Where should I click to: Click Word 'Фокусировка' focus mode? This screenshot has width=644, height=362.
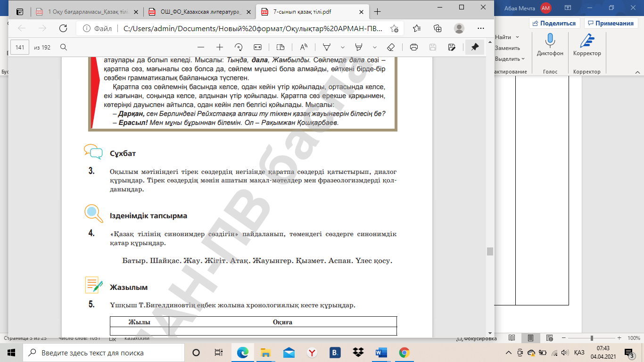point(477,338)
